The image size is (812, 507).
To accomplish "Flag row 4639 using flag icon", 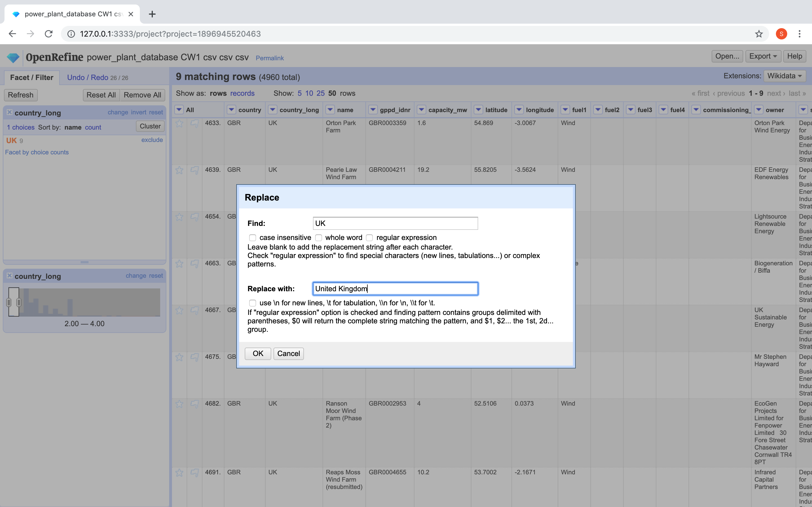I will click(194, 170).
